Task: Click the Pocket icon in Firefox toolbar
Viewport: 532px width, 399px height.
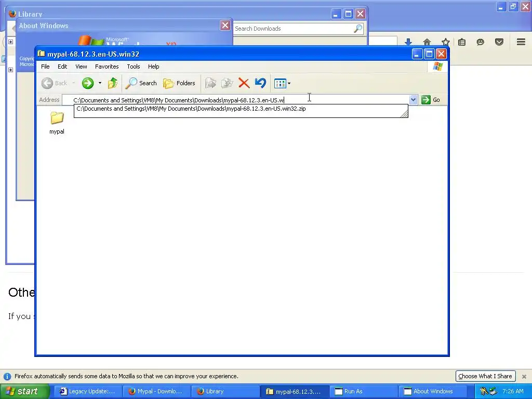Action: pyautogui.click(x=499, y=42)
